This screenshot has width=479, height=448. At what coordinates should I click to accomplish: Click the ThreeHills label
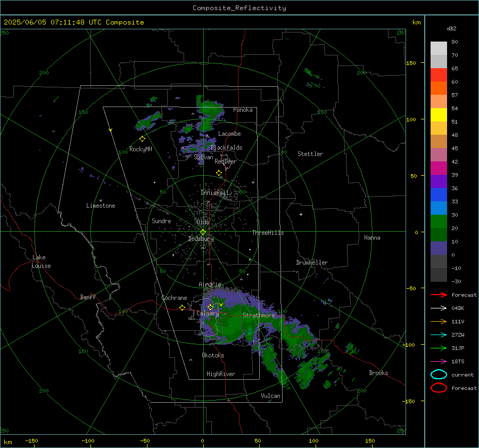click(268, 233)
